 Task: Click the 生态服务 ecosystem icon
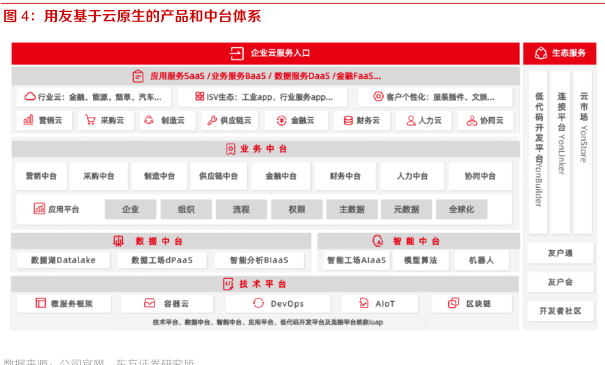(x=541, y=53)
